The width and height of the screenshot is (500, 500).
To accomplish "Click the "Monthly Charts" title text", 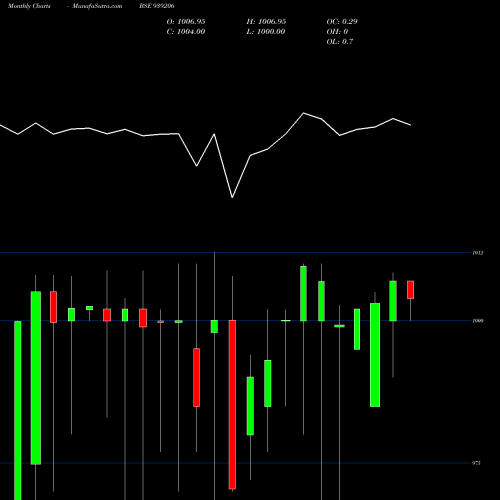I will 29,6.
